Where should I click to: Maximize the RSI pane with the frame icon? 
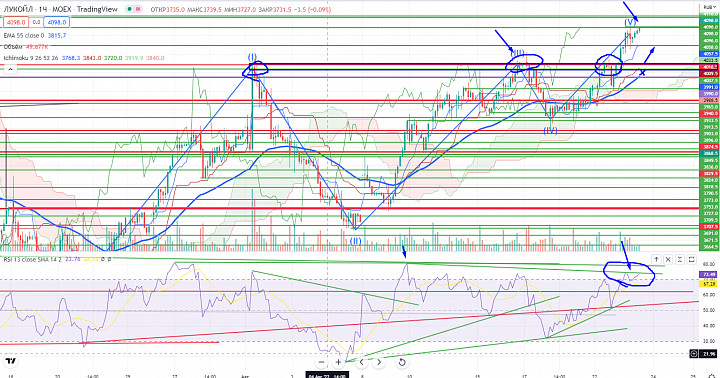click(692, 260)
